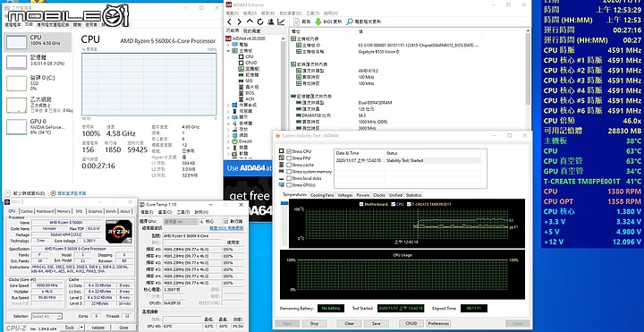
Task: Click CPU-Z Close button
Action: click(123, 328)
